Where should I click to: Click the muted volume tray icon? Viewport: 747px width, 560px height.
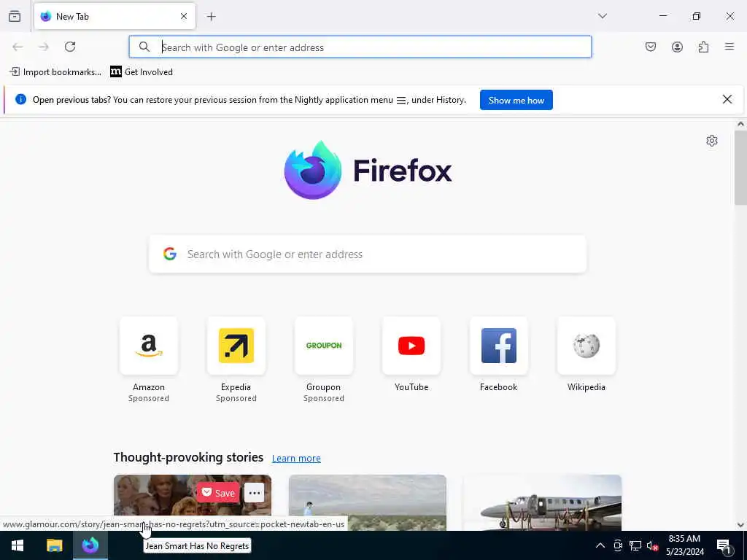pos(651,545)
